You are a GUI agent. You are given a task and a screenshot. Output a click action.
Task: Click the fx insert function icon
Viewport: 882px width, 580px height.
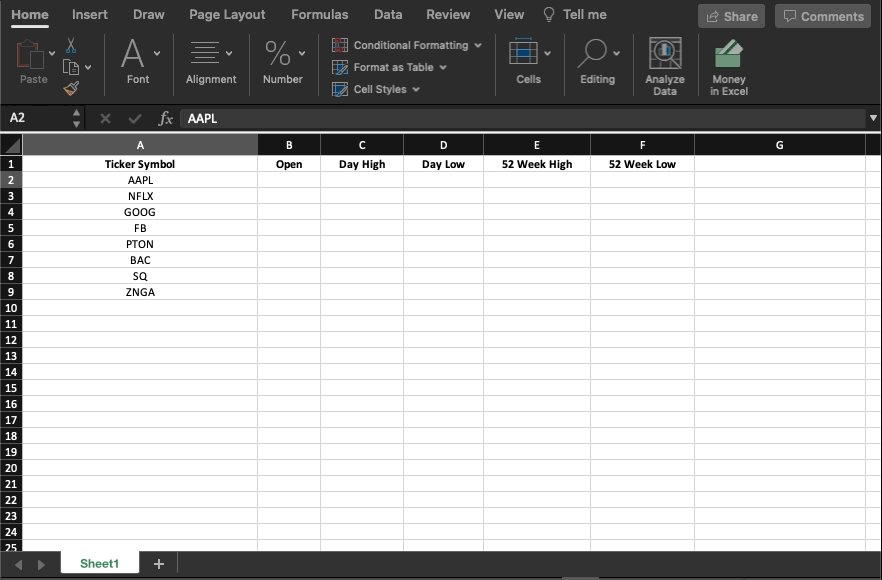click(x=165, y=118)
